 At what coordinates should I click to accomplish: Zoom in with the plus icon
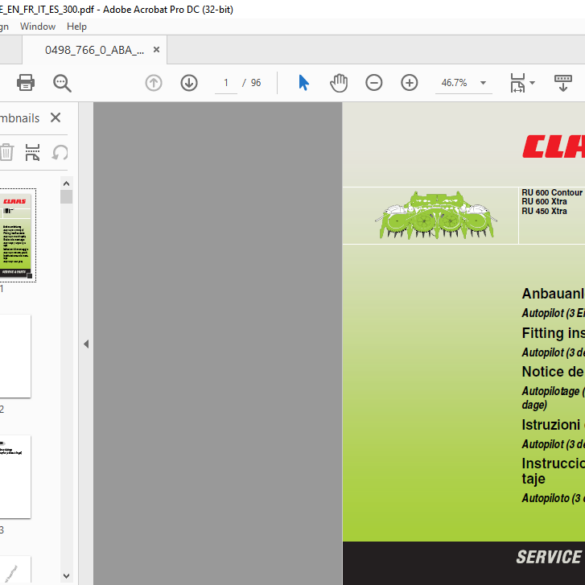pyautogui.click(x=409, y=82)
